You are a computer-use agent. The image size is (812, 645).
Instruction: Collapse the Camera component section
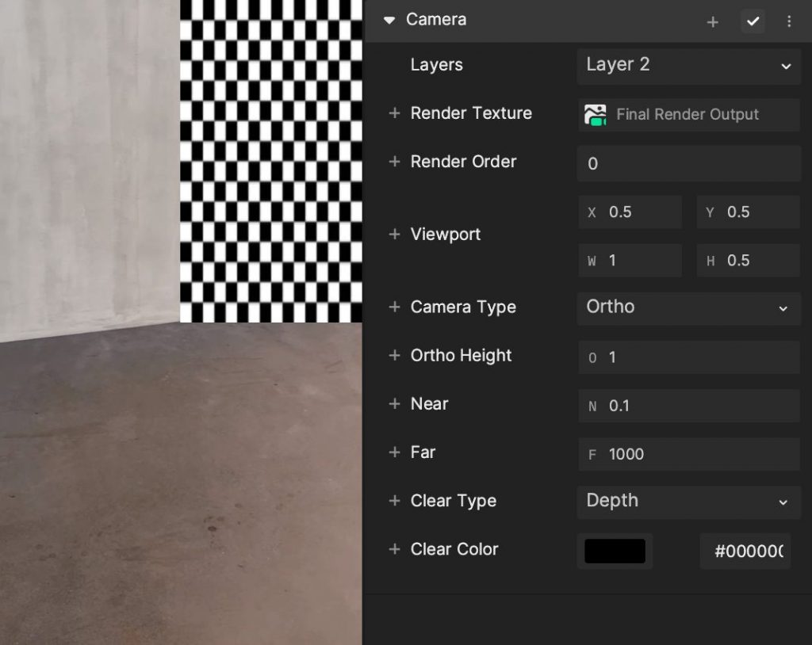pos(389,20)
